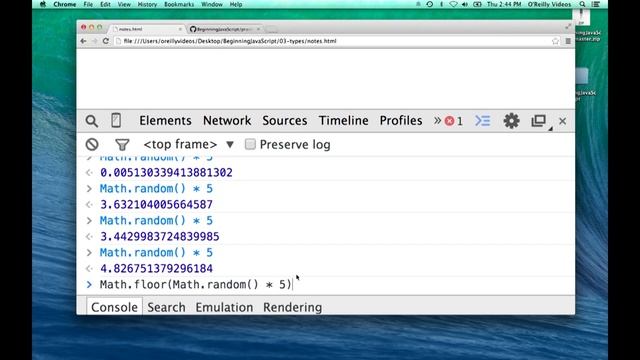This screenshot has width=640, height=360.
Task: Open the Profiles panel
Action: click(401, 120)
